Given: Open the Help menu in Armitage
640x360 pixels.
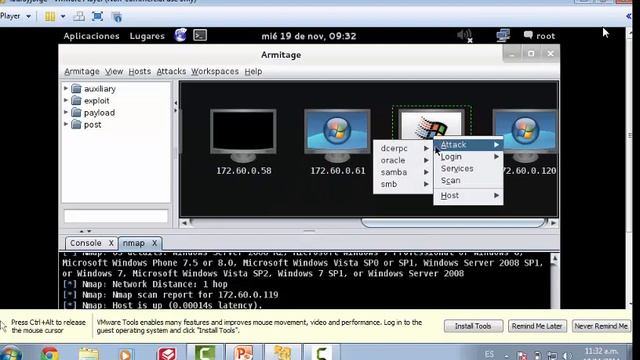Looking at the screenshot, I should 253,71.
